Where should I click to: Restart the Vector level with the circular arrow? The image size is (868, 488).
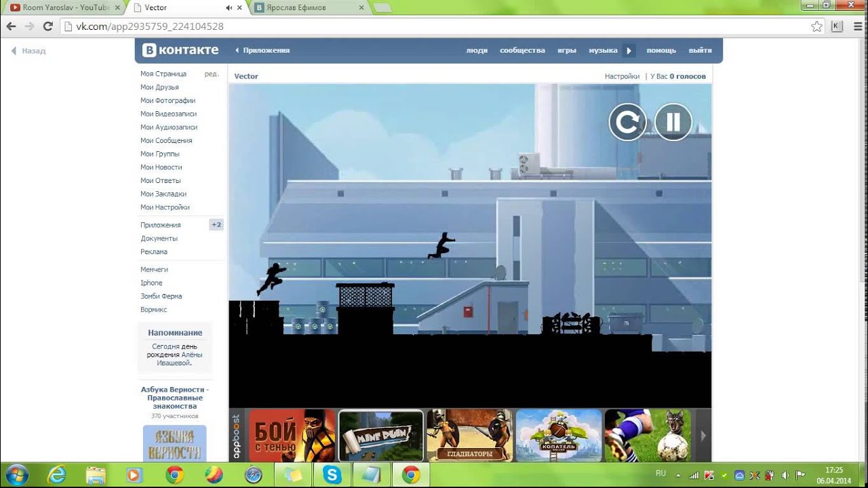point(627,122)
